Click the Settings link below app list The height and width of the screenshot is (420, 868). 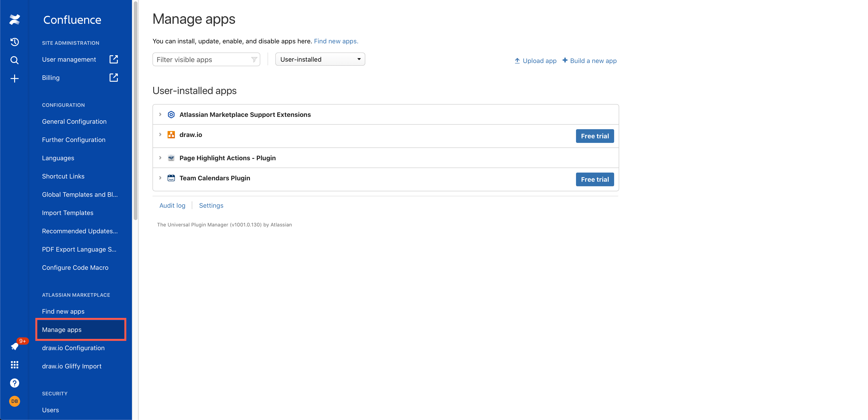coord(211,205)
